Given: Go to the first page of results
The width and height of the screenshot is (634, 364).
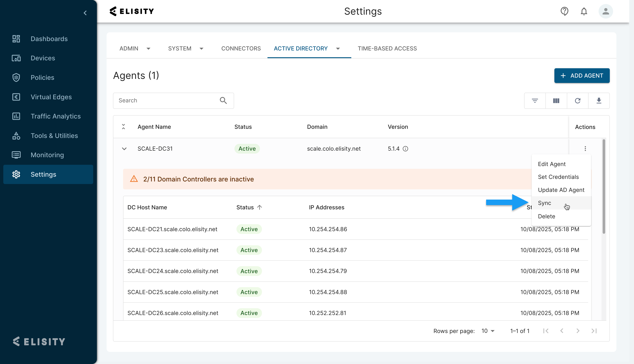Looking at the screenshot, I should coord(546,331).
